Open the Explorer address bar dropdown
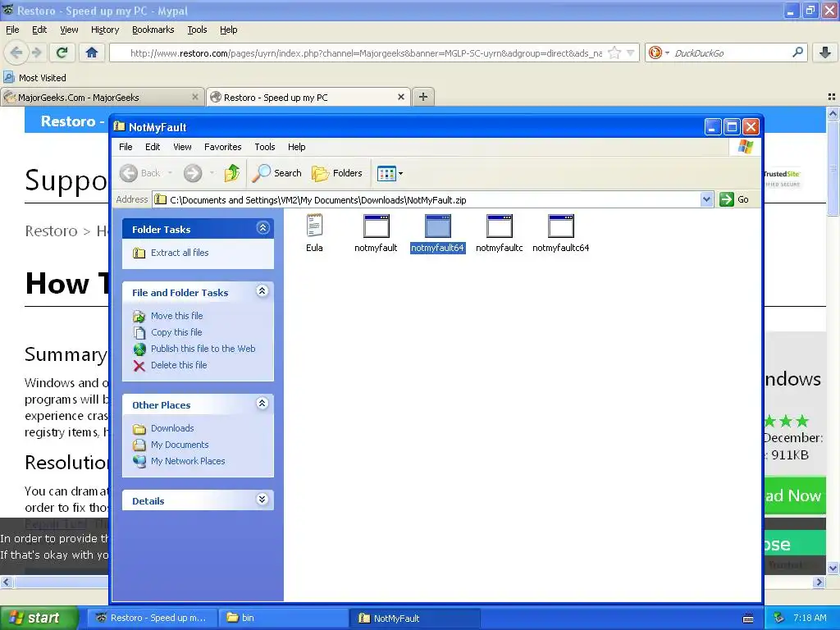Image resolution: width=840 pixels, height=630 pixels. click(706, 199)
